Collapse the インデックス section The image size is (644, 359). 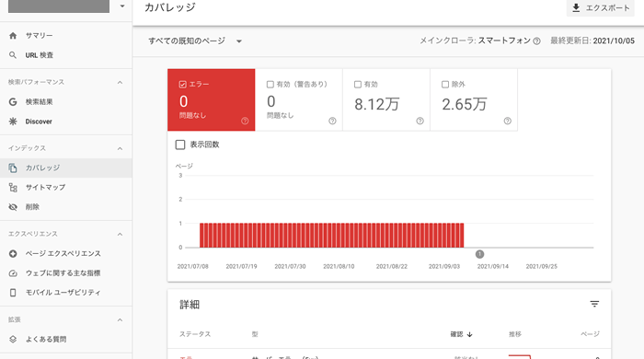pos(120,148)
